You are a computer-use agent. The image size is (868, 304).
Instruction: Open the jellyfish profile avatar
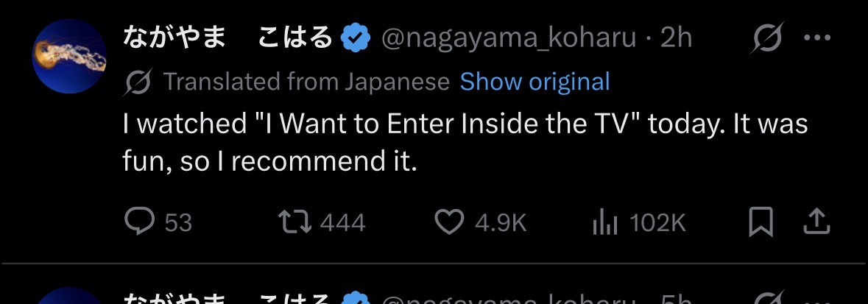(x=69, y=56)
